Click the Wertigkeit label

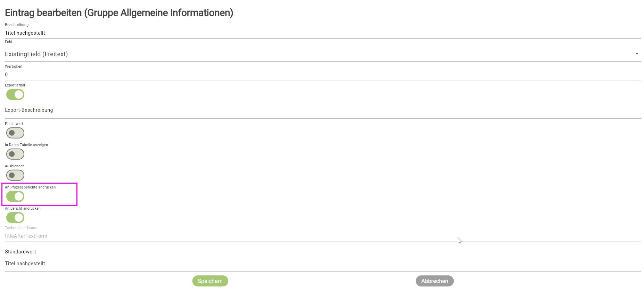pyautogui.click(x=14, y=67)
